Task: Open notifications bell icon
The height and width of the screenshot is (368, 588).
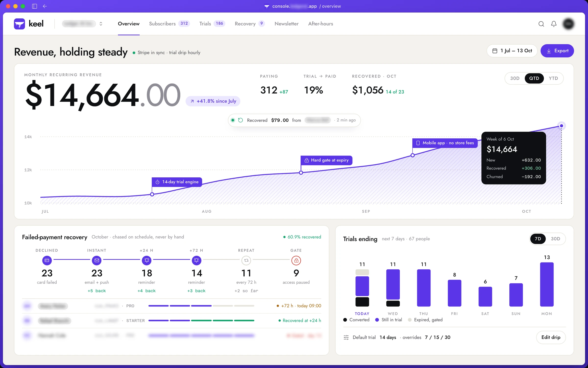Action: [x=554, y=24]
